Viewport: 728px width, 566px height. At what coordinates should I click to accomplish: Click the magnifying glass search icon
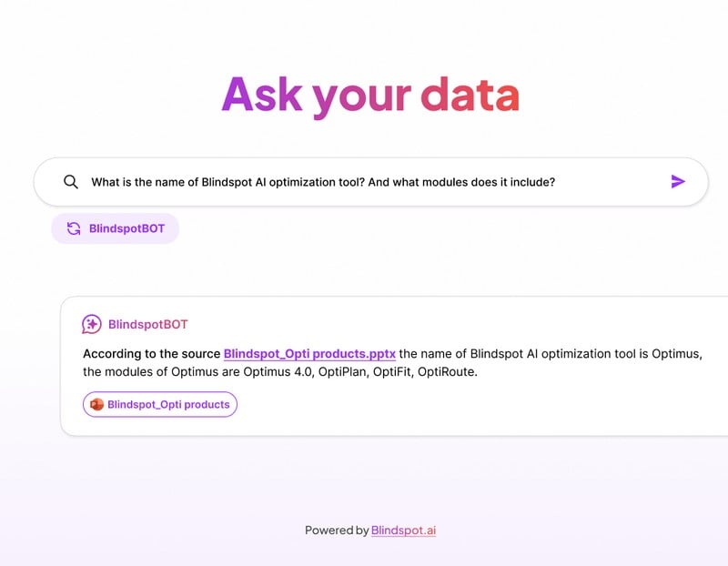tap(71, 182)
